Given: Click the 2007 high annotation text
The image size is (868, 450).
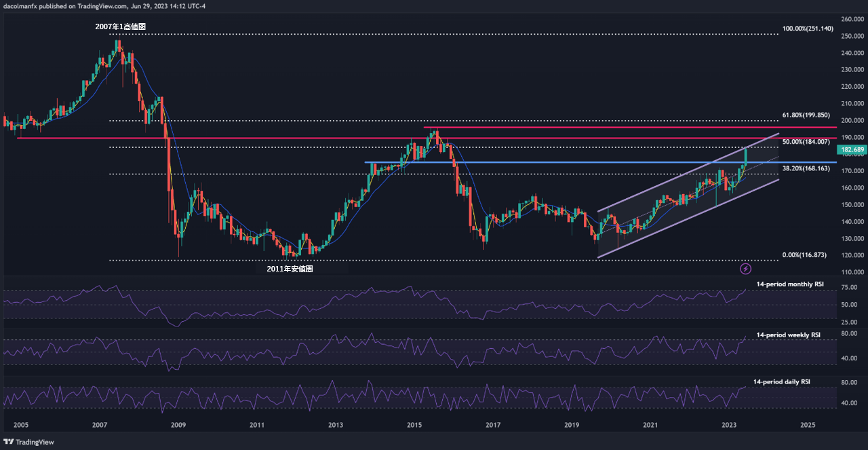Looking at the screenshot, I should (x=120, y=27).
